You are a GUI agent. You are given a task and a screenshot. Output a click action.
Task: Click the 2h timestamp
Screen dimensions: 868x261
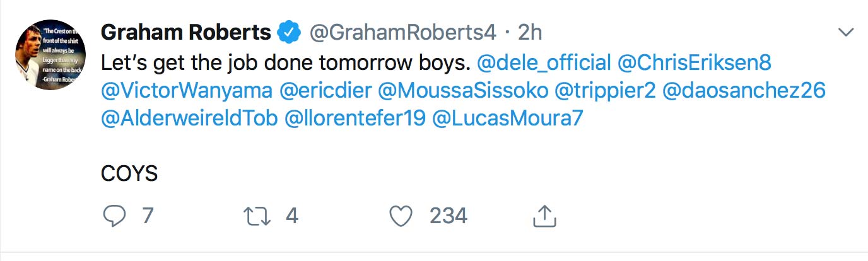pyautogui.click(x=529, y=32)
